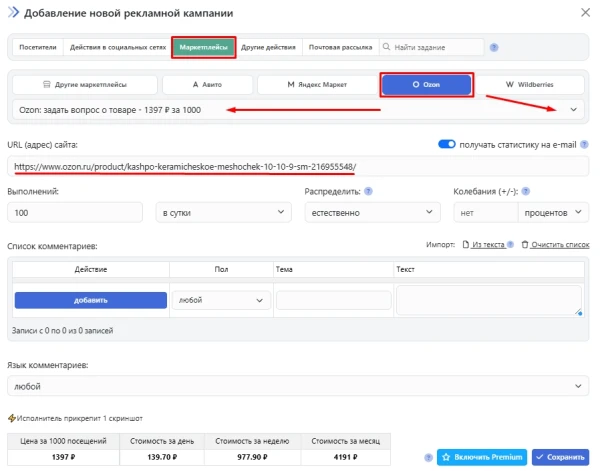Click the site URL input field
The image size is (600, 471).
(298, 166)
